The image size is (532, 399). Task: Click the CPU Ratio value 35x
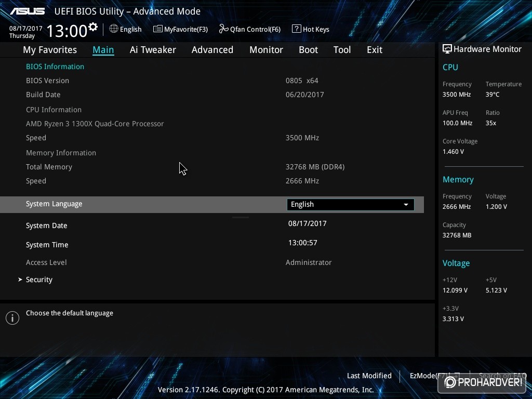click(490, 123)
